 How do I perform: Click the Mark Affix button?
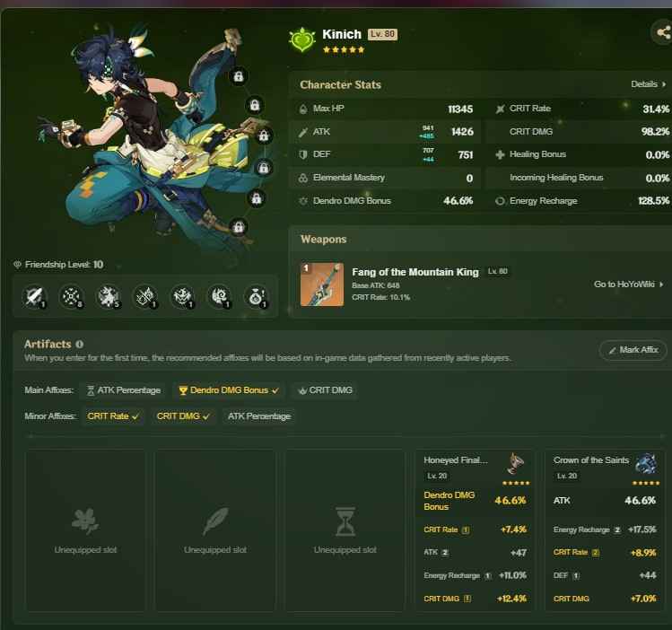coord(633,350)
